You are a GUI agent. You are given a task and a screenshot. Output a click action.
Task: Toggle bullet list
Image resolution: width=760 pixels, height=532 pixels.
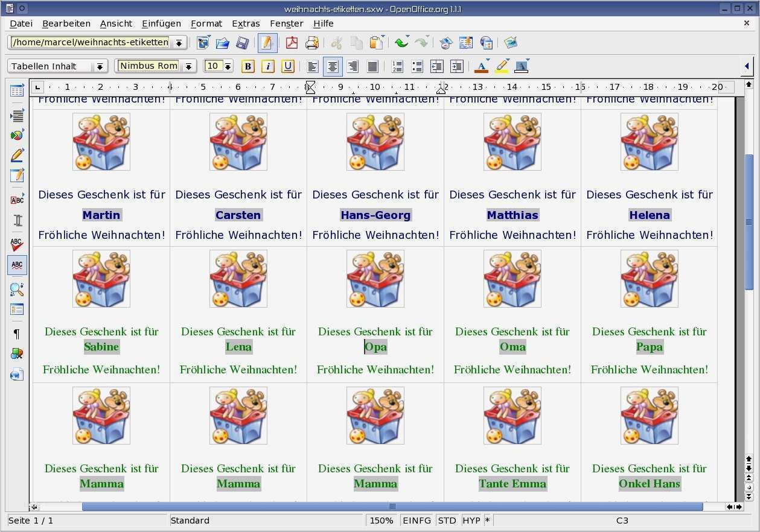(x=417, y=66)
